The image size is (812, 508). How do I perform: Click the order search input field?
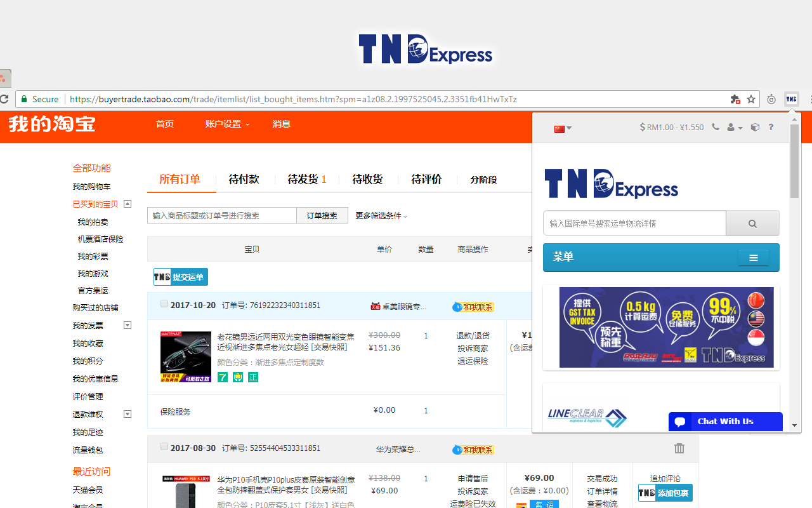tap(222, 215)
